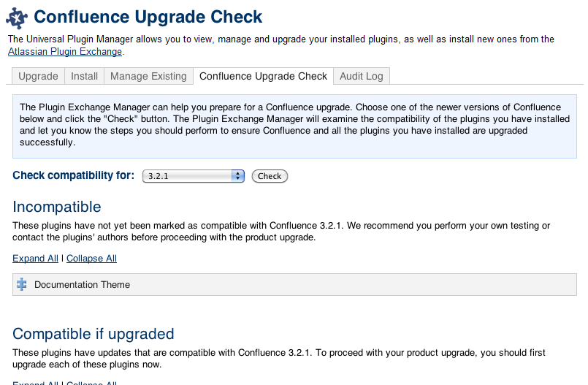View the Audit Log tab
Screen dimensions: 588x385
[x=361, y=76]
